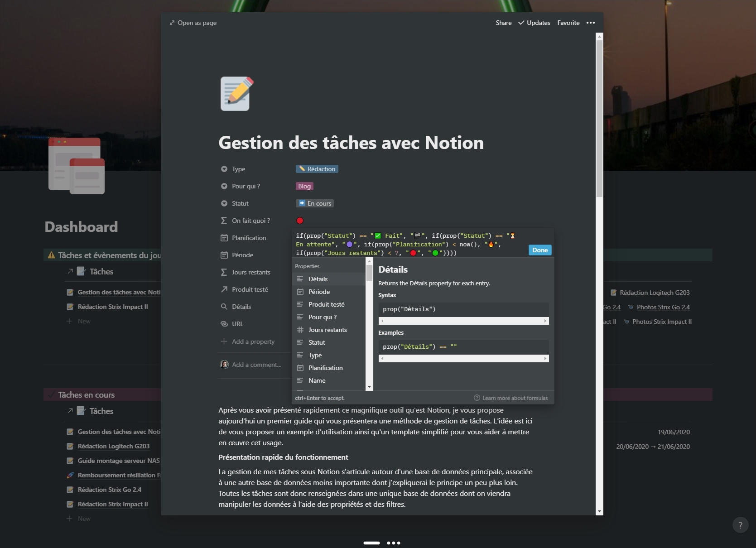Screen dimensions: 756x548
Task: Open the Updates panel
Action: (534, 23)
